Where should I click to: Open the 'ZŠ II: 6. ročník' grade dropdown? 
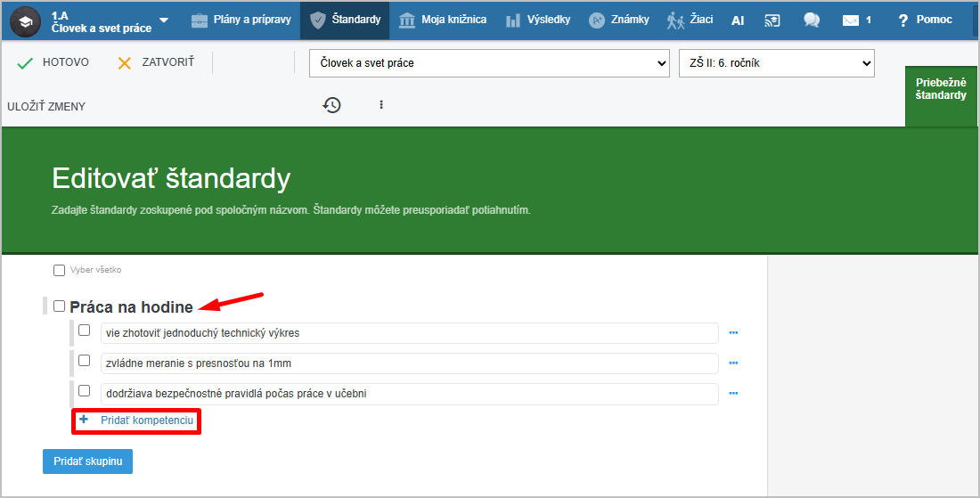(776, 63)
